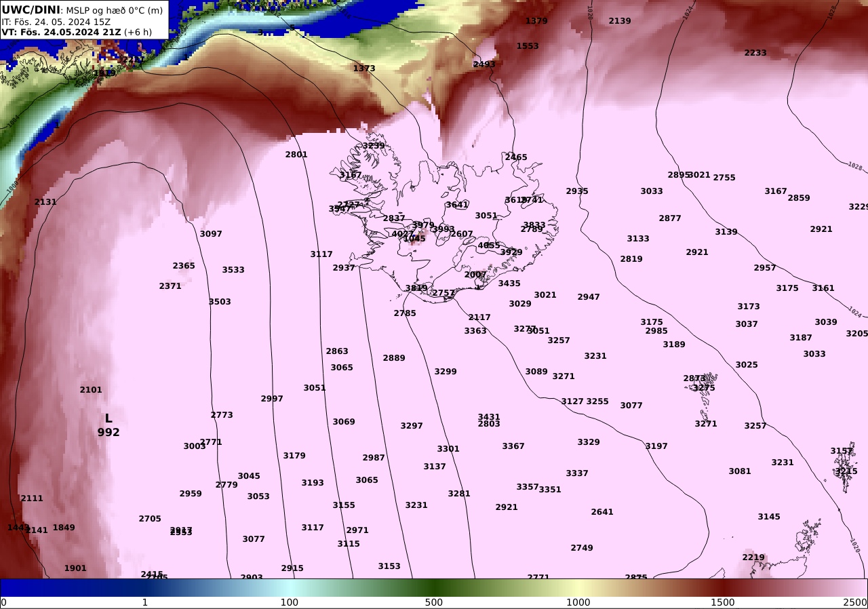Click the height value 3153
The height and width of the screenshot is (609, 868).
(x=389, y=566)
